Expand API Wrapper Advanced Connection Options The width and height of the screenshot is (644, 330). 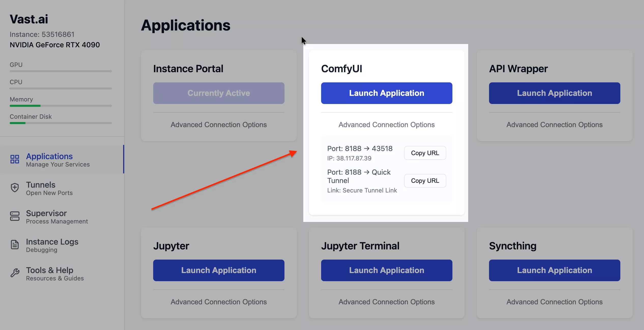click(x=554, y=125)
